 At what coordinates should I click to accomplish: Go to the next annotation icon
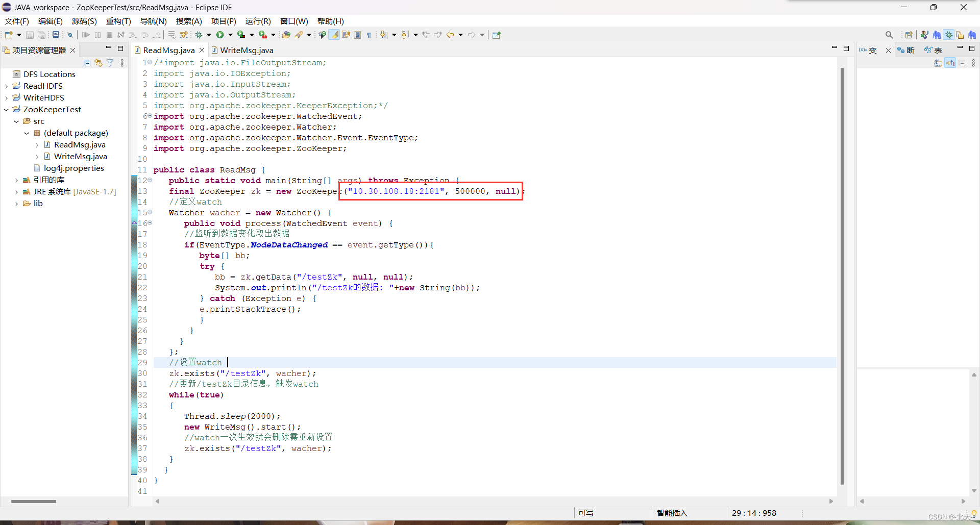(383, 35)
